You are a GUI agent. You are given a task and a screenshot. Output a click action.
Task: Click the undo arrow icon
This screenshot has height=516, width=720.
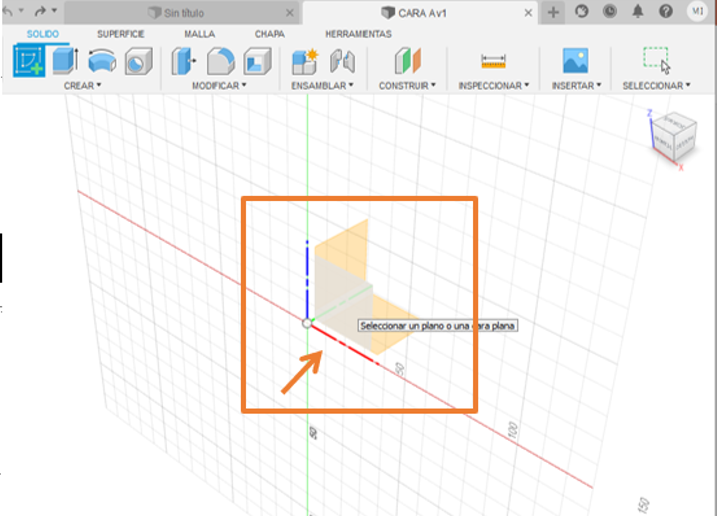[x=8, y=11]
